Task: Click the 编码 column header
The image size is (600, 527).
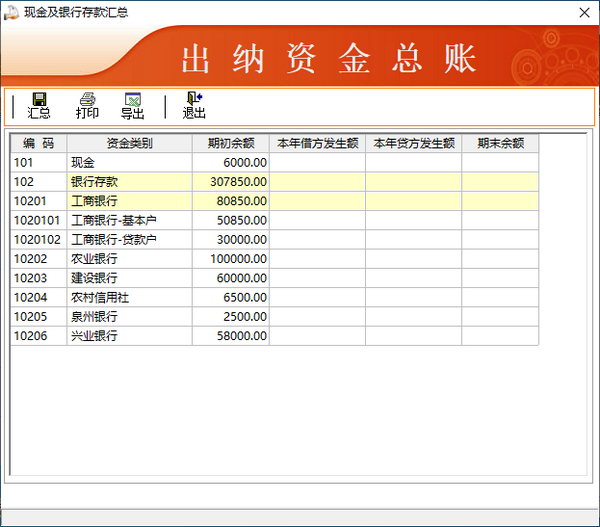Action: coord(39,143)
